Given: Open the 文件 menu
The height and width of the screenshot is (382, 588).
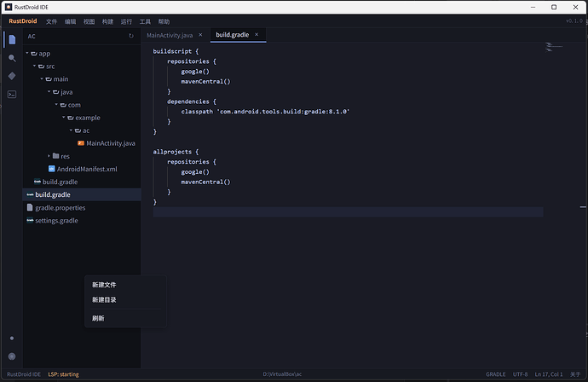Looking at the screenshot, I should coord(51,21).
